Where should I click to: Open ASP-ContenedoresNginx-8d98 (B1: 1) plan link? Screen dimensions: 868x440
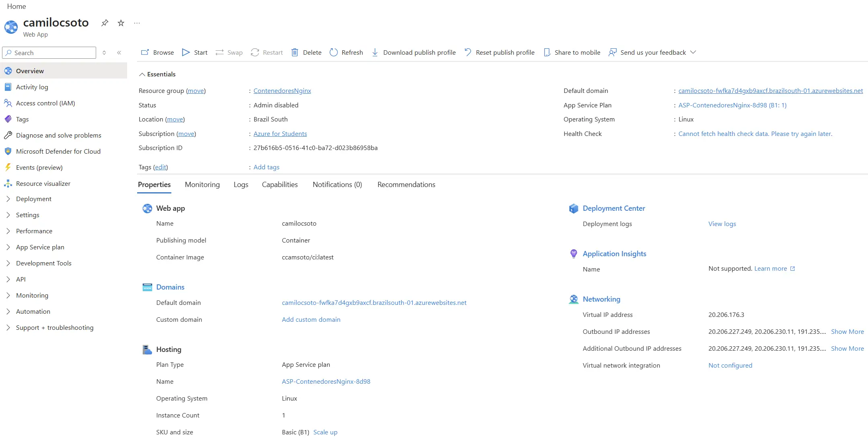coord(732,105)
